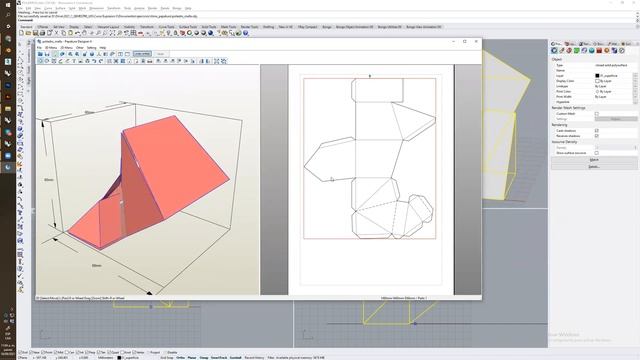The width and height of the screenshot is (640, 360).
Task: Click the Redo icon in Pepakura 2D toolbar
Action: pyautogui.click(x=101, y=61)
